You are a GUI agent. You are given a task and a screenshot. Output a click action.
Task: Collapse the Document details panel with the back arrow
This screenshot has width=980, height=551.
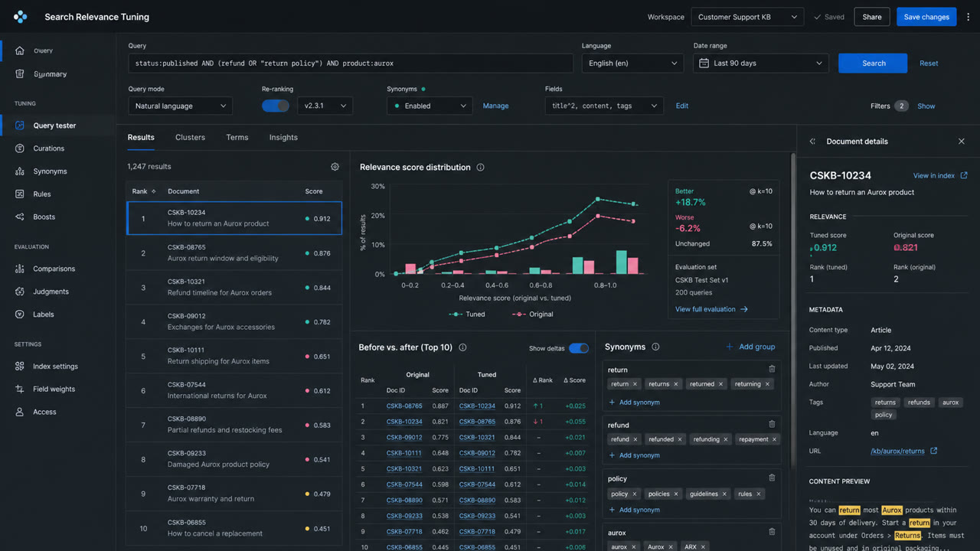(813, 142)
